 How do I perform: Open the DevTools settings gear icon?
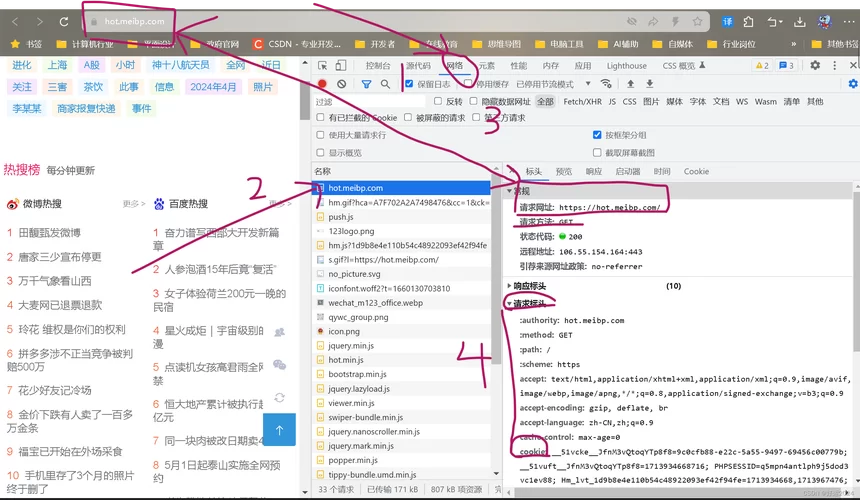[x=815, y=65]
